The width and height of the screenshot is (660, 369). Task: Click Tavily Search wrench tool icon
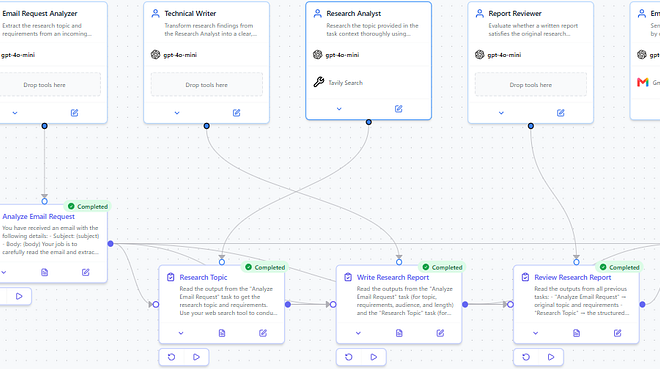click(x=319, y=82)
